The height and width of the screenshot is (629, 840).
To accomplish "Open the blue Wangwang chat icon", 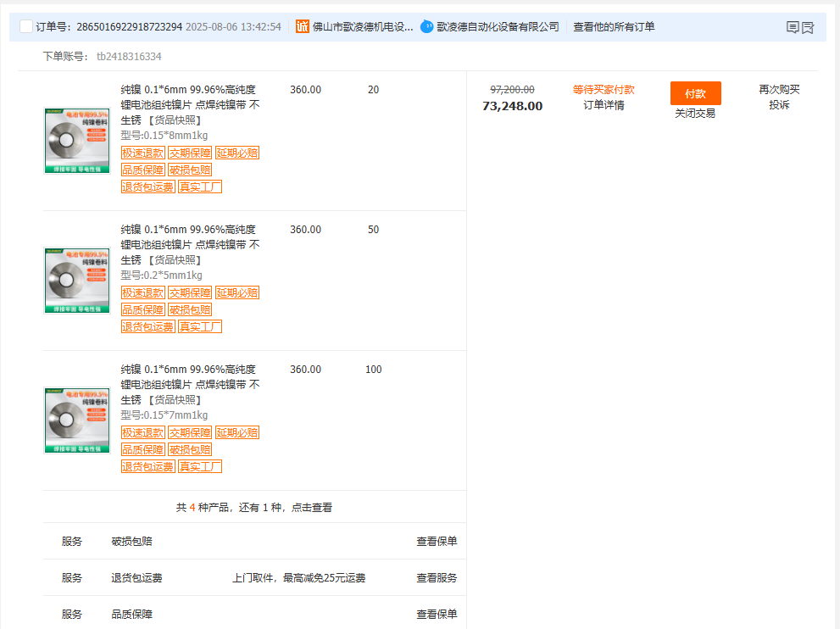I will (x=427, y=26).
